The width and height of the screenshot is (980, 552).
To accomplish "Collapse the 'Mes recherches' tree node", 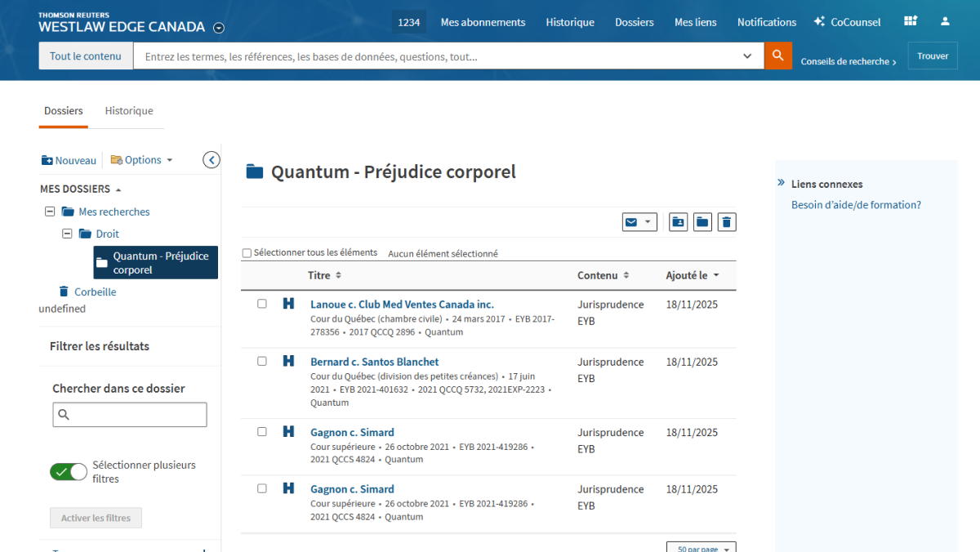I will [x=50, y=211].
